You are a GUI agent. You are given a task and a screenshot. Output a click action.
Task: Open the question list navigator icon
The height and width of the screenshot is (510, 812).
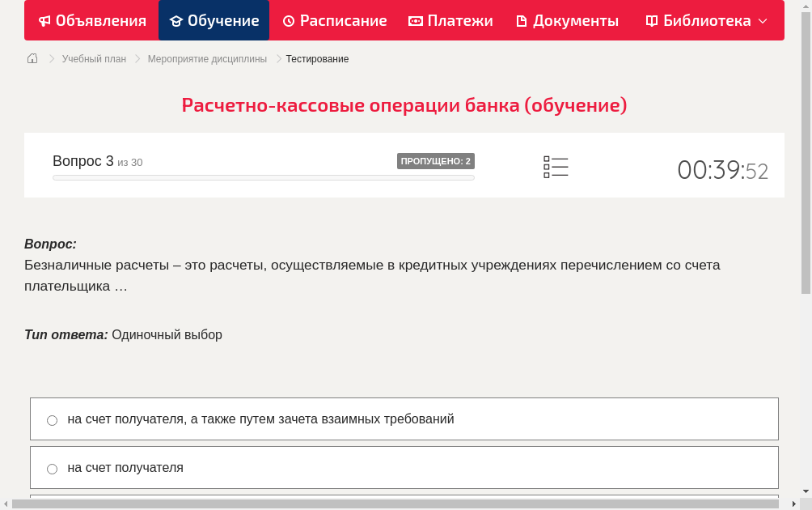556,167
